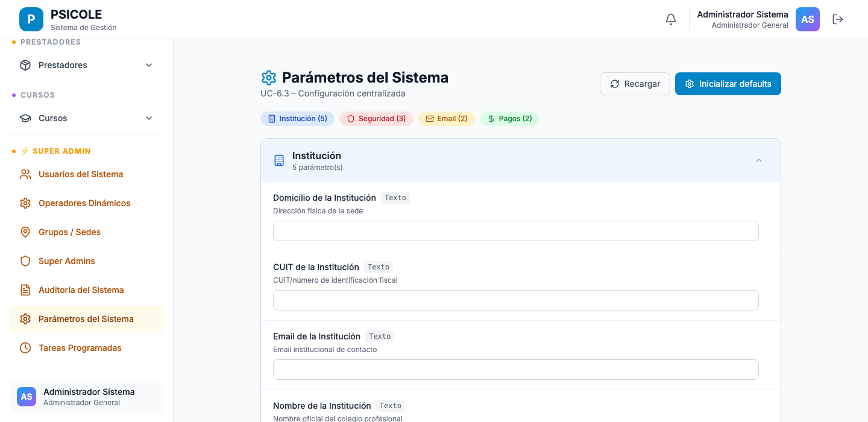Viewport: 868px width, 422px height.
Task: Click the Prestadores box icon
Action: pyautogui.click(x=25, y=65)
